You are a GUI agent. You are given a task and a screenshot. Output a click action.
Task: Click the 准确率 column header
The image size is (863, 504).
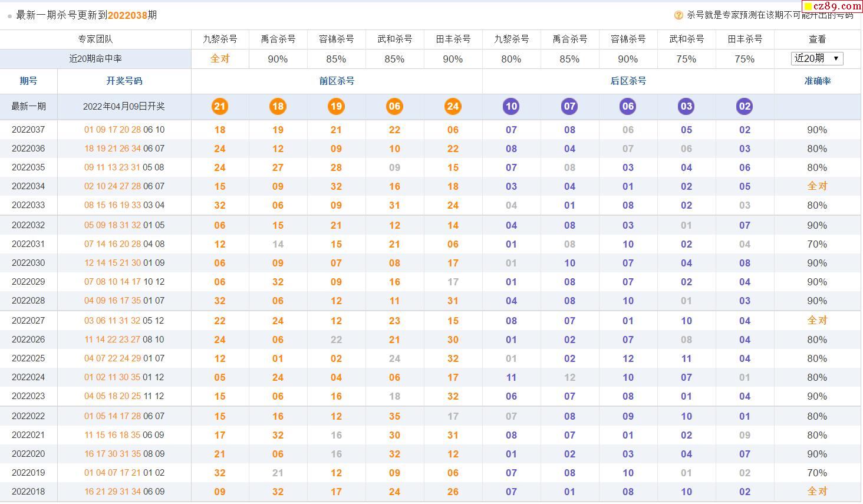coord(817,81)
